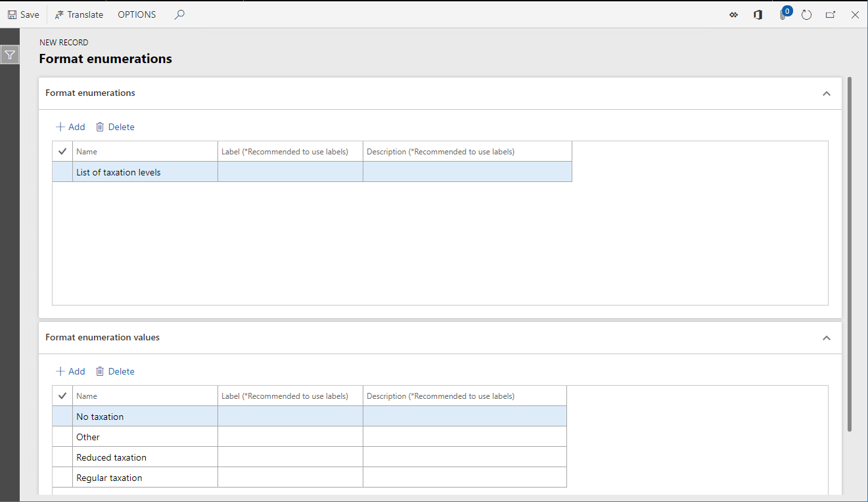This screenshot has width=868, height=502.
Task: Click the trash icon beside Delete in Format enumerations
Action: pyautogui.click(x=99, y=126)
